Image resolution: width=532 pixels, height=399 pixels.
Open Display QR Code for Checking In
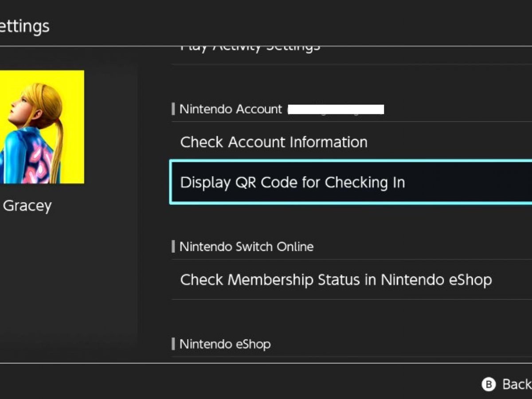[293, 183]
